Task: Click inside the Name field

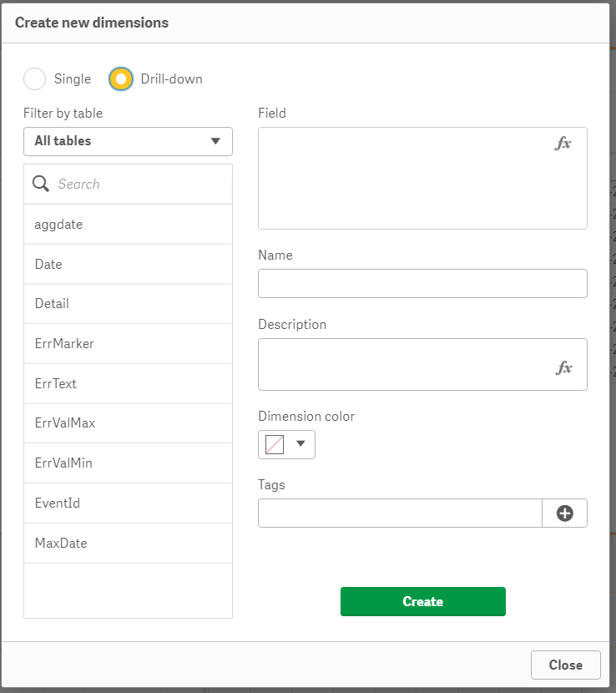Action: pyautogui.click(x=422, y=283)
